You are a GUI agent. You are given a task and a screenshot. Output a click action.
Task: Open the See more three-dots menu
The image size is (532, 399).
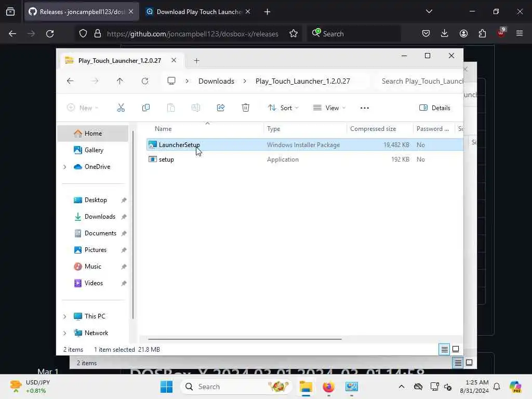click(364, 108)
